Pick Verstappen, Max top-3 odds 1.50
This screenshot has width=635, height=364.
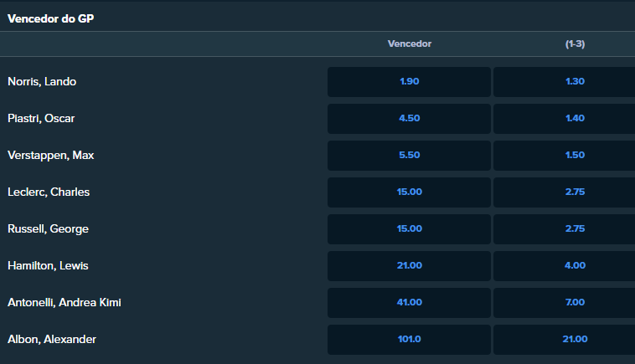564,156
